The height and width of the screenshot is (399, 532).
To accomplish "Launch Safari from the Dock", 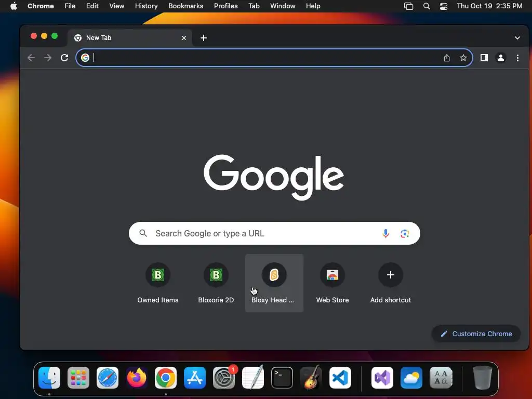I will coord(108,378).
